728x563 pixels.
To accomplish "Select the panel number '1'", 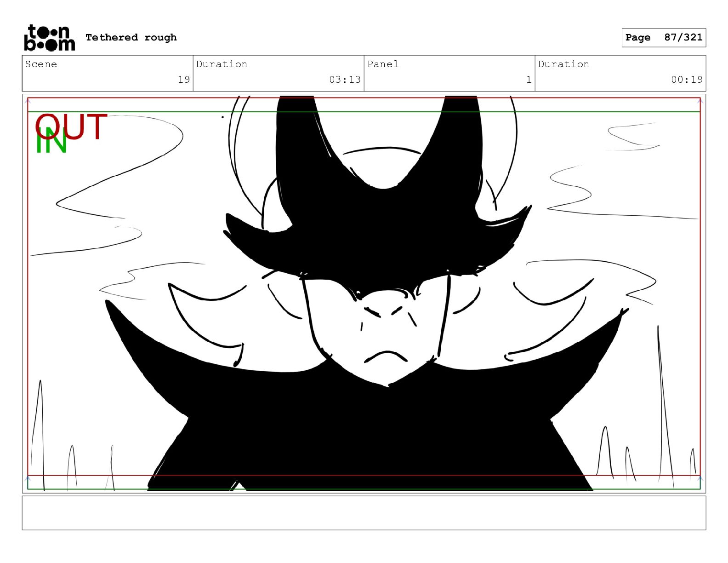I will coord(529,80).
